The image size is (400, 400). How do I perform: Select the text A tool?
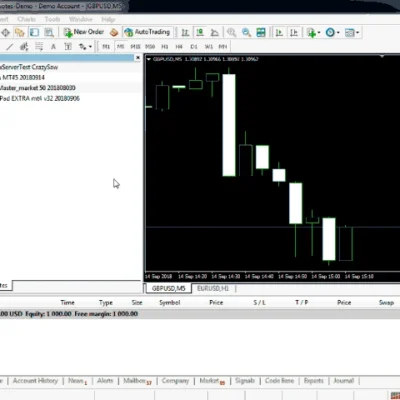pos(53,47)
